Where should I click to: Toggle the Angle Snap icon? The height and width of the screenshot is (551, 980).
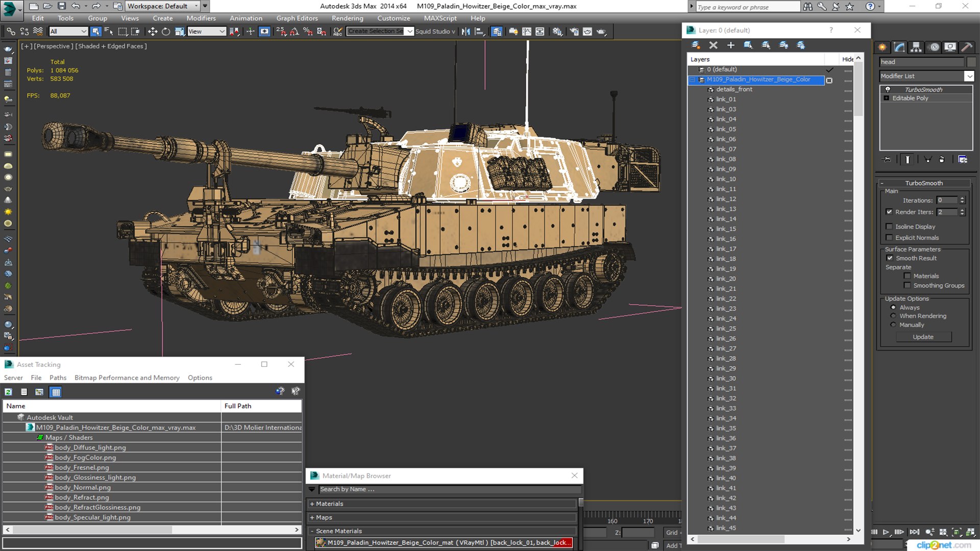coord(295,32)
